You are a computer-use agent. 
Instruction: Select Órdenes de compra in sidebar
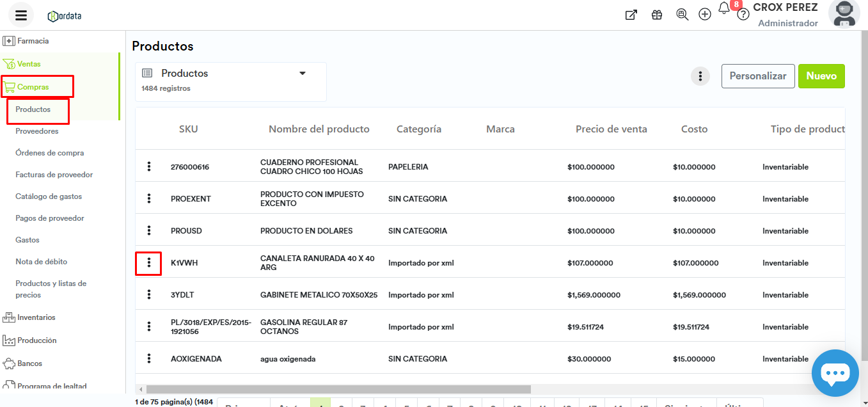50,153
